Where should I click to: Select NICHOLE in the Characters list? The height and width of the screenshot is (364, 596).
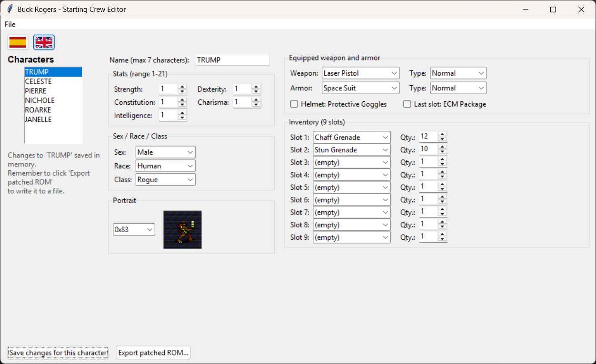53,100
